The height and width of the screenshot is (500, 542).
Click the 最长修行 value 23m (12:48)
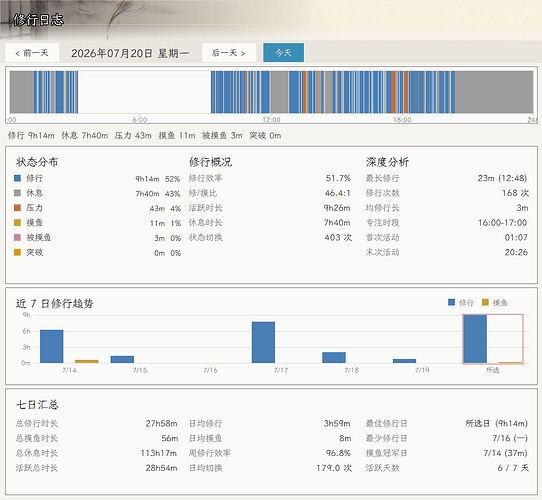click(502, 178)
